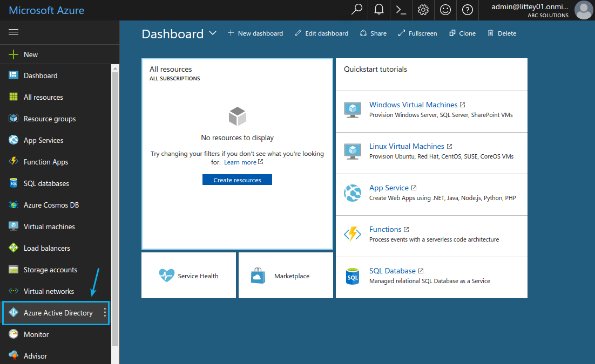Click the Azure Active Directory icon

point(13,312)
